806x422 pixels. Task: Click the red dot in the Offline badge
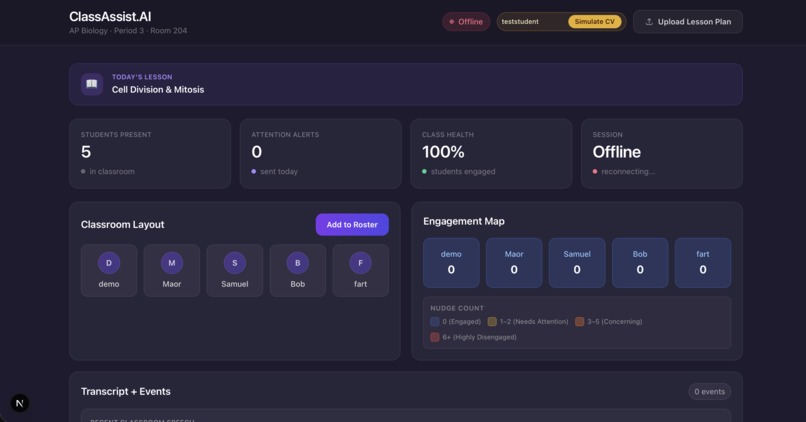[451, 22]
